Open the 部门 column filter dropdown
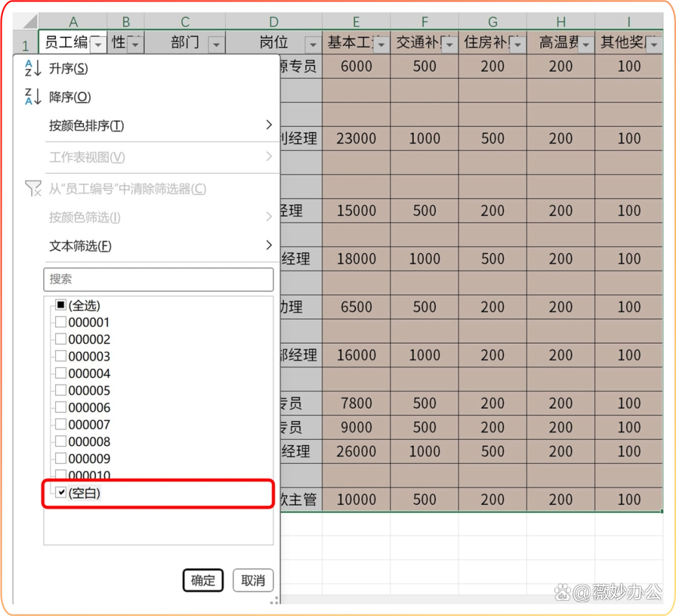 (x=216, y=44)
